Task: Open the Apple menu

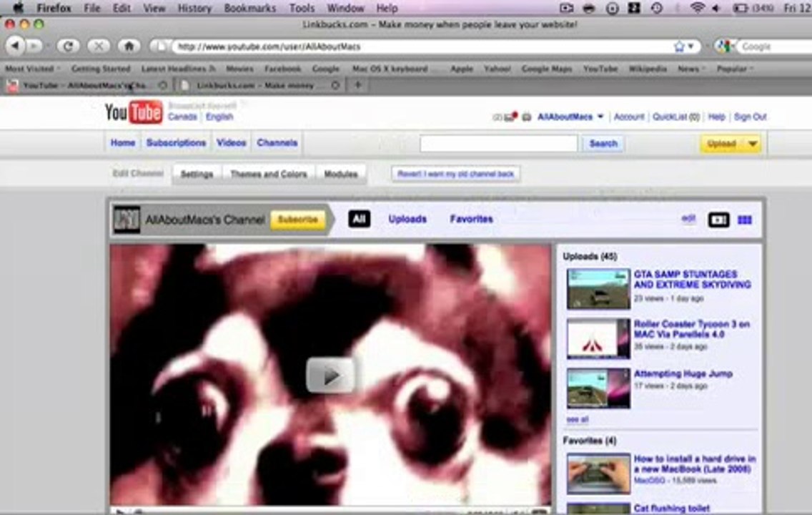Action: (18, 8)
